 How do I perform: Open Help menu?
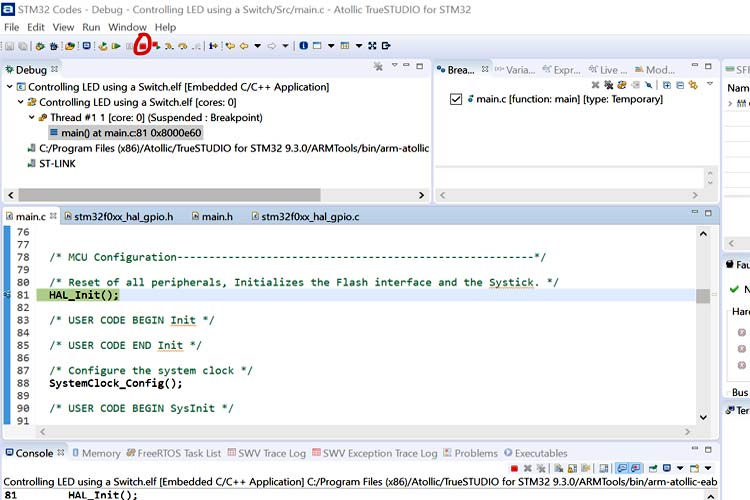[165, 27]
